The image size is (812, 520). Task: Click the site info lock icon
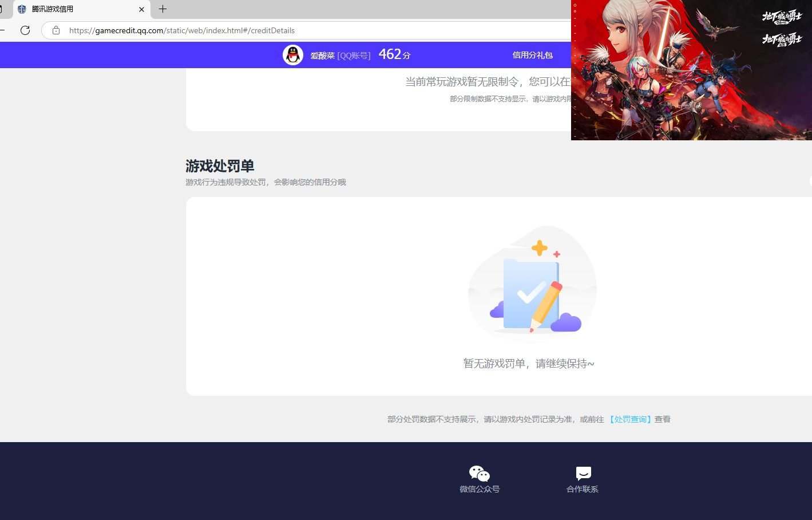(x=56, y=30)
